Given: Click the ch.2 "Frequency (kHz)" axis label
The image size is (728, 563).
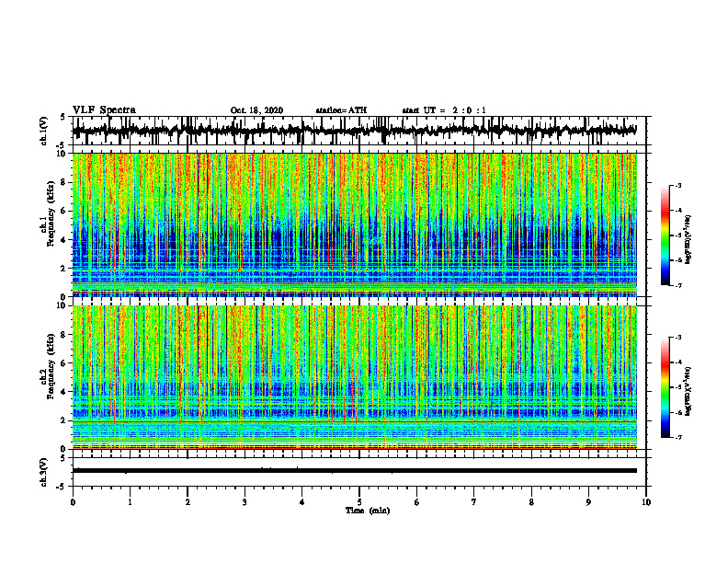Looking at the screenshot, I should pos(51,366).
